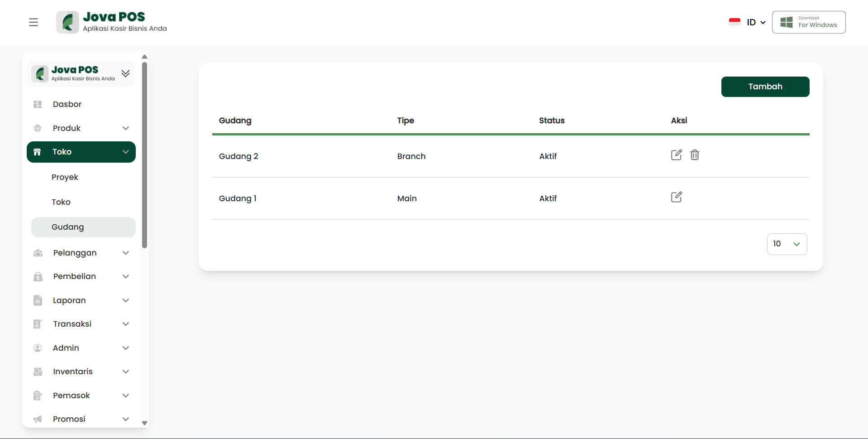868x439 pixels.
Task: Click the Dasbor grid icon
Action: tap(38, 105)
